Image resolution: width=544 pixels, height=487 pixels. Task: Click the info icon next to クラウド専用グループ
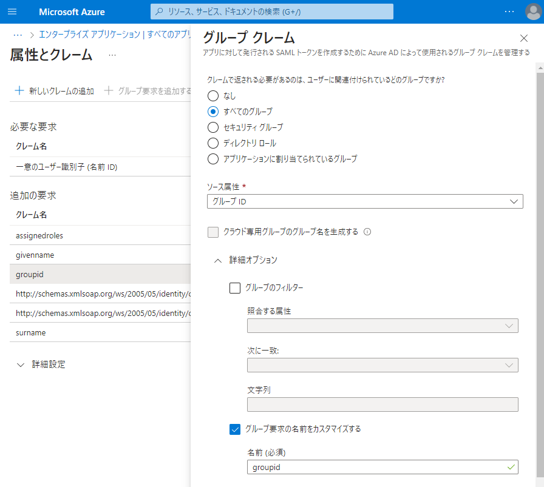(x=367, y=232)
